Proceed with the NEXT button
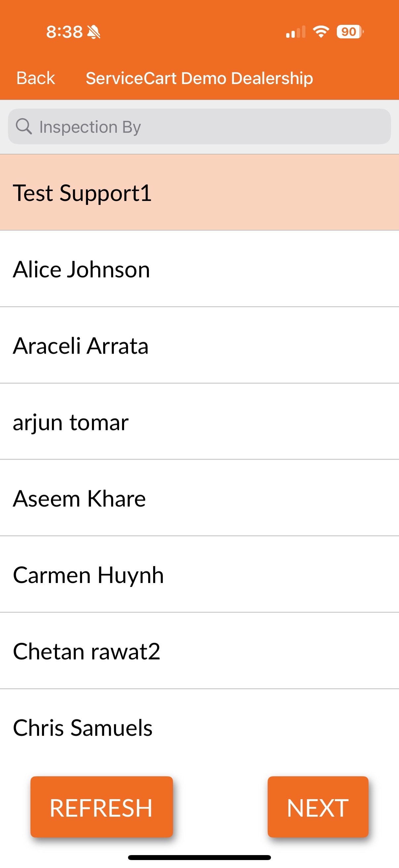The width and height of the screenshot is (399, 868). 318,807
